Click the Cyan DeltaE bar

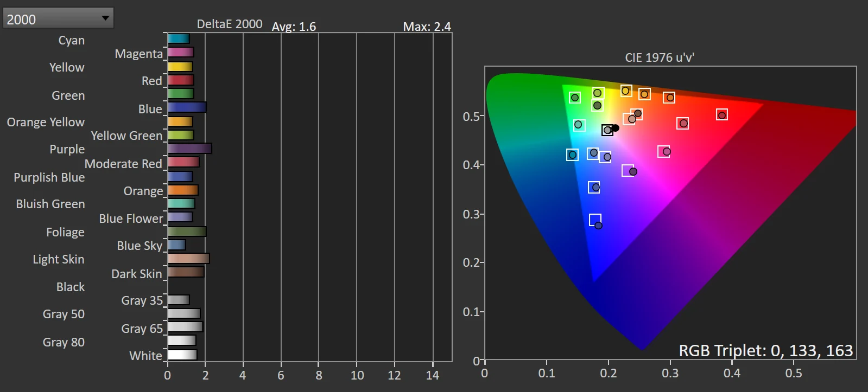tap(178, 38)
